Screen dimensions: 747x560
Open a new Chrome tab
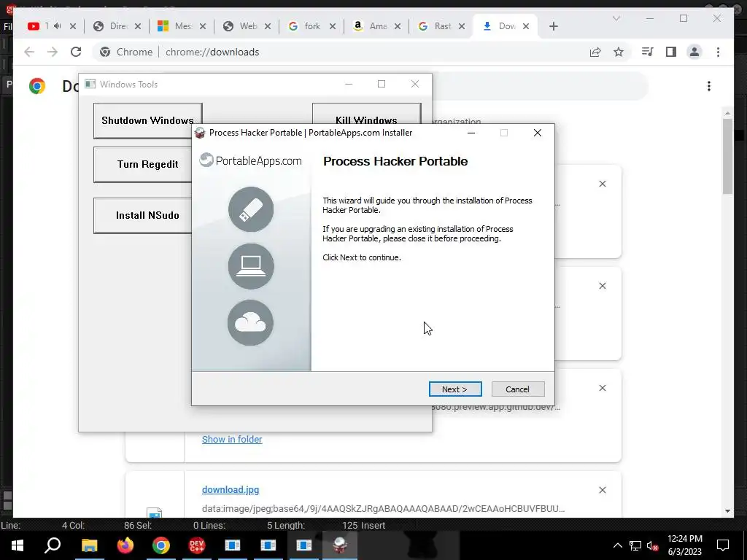click(x=553, y=26)
